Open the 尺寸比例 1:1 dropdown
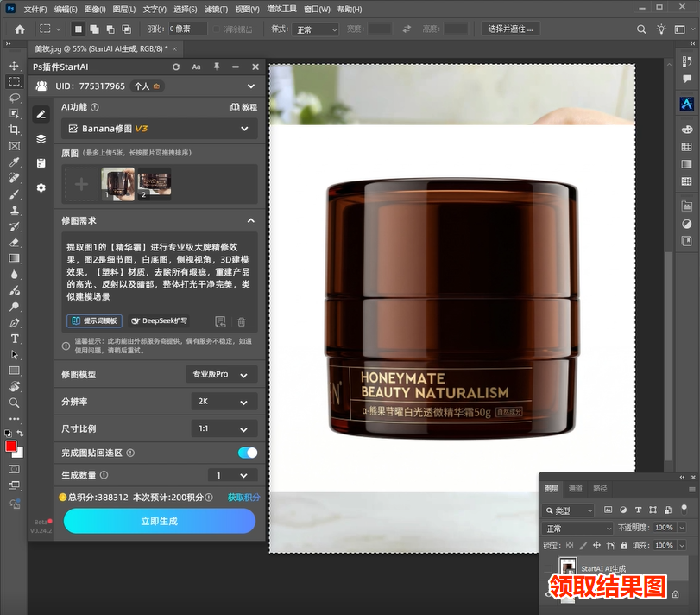The height and width of the screenshot is (615, 700). tap(224, 428)
